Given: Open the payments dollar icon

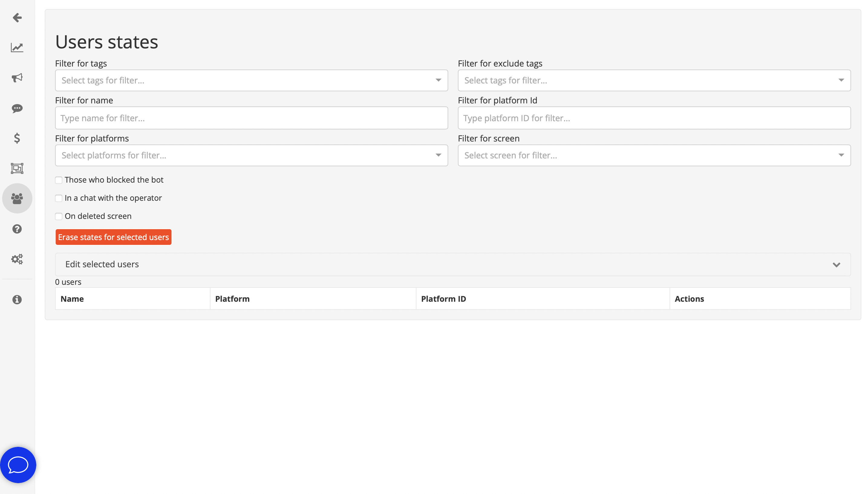Looking at the screenshot, I should [17, 138].
